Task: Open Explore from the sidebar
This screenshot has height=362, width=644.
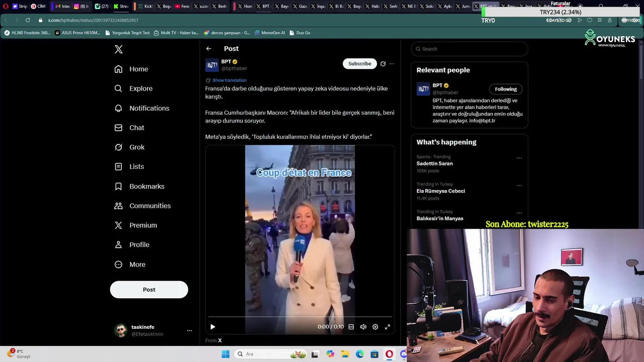Action: point(133,88)
